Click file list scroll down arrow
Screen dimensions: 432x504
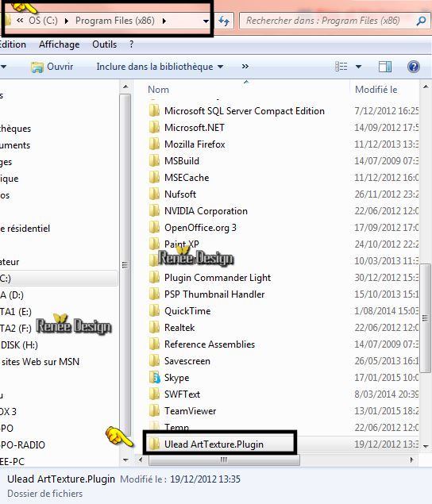click(426, 446)
